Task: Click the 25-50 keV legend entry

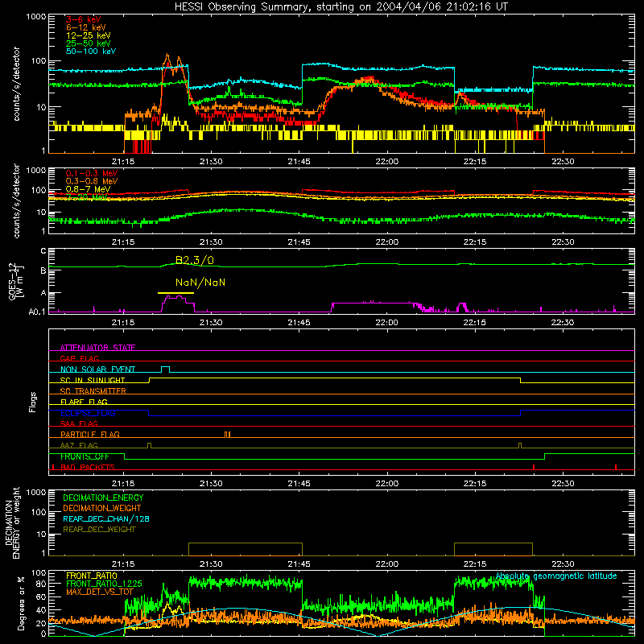Action: pos(88,43)
